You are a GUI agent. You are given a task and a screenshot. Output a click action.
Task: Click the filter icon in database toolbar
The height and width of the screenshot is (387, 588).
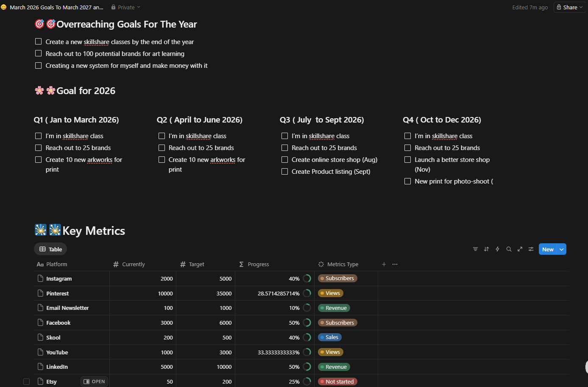click(475, 249)
